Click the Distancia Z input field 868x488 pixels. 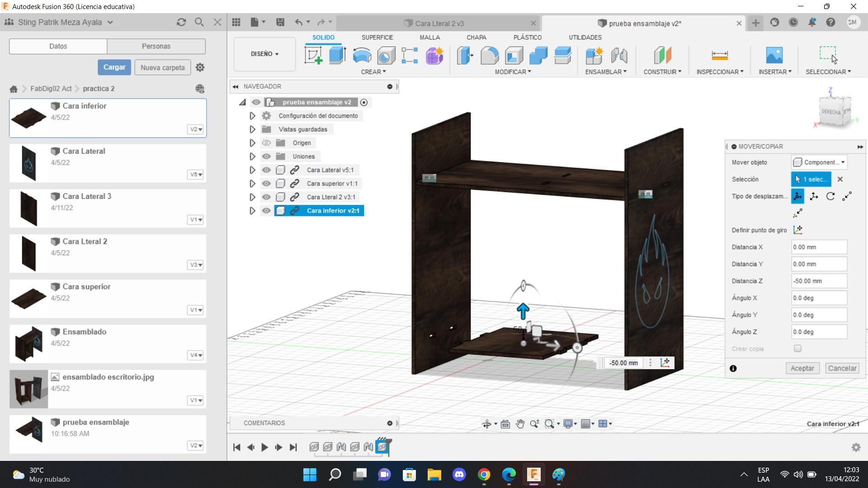click(x=819, y=281)
